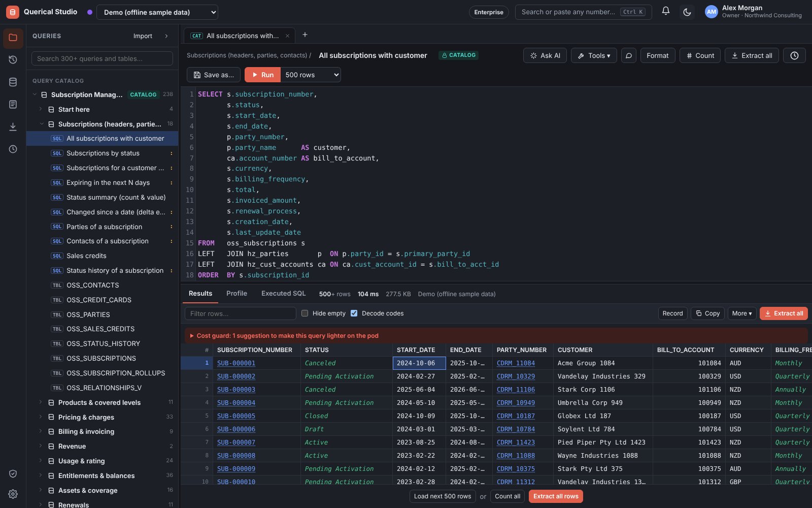Uncheck the Decode codes checkbox

pyautogui.click(x=354, y=313)
